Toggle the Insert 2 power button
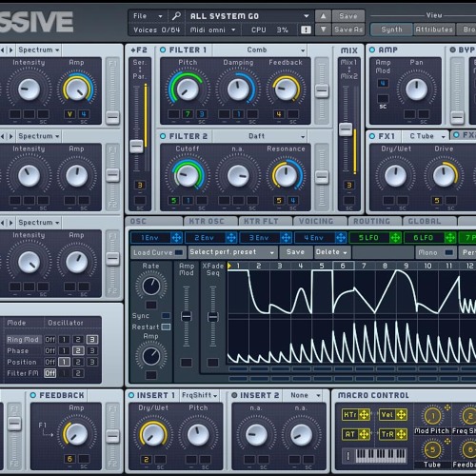476x476 pixels. pyautogui.click(x=234, y=395)
